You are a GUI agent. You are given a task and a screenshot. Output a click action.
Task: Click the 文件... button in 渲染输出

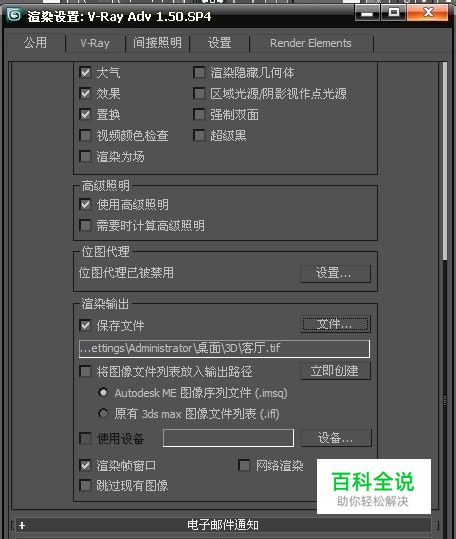[x=335, y=324]
